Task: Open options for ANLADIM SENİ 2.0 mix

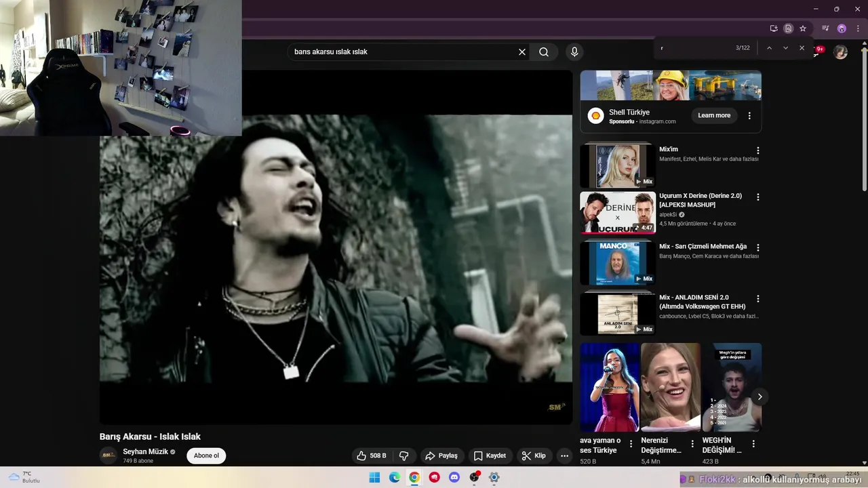Action: (x=758, y=299)
